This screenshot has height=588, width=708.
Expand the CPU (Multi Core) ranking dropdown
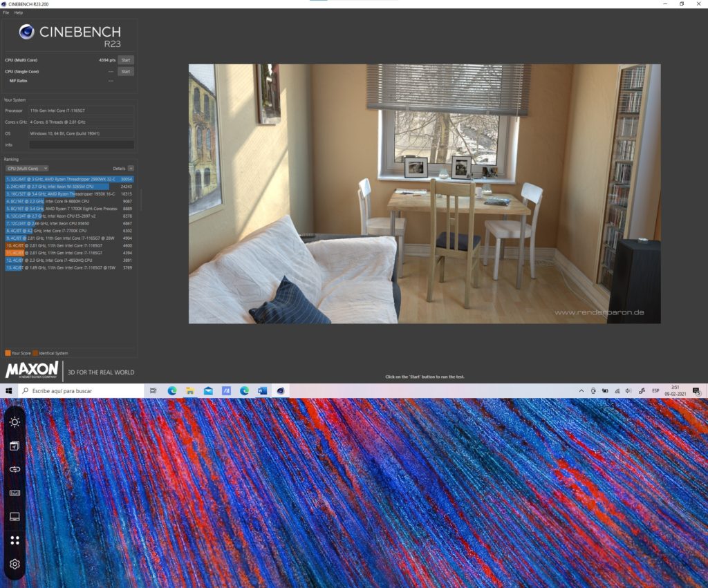pos(26,168)
